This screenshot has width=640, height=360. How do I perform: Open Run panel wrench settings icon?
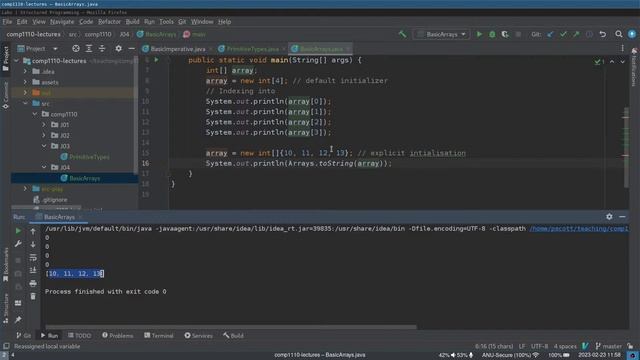click(18, 244)
